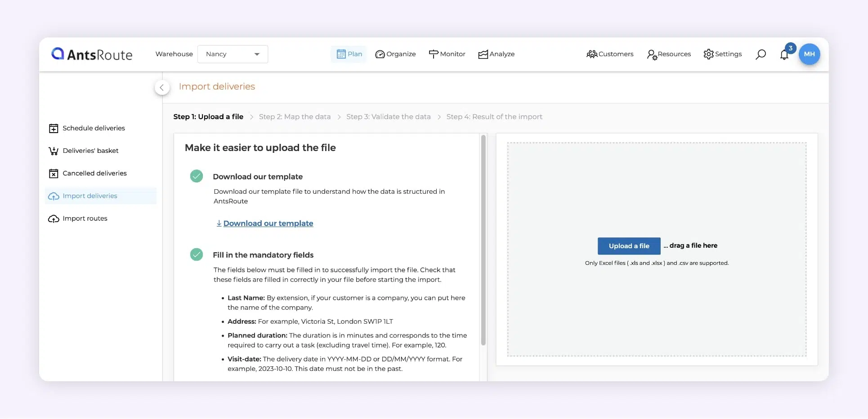Screen dimensions: 868x419
Task: Go to Analyze in the top navigation
Action: pyautogui.click(x=496, y=54)
